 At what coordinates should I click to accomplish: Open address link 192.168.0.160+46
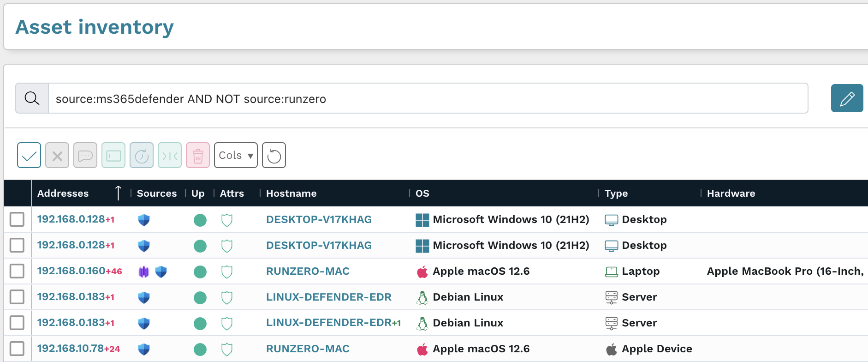pyautogui.click(x=79, y=271)
